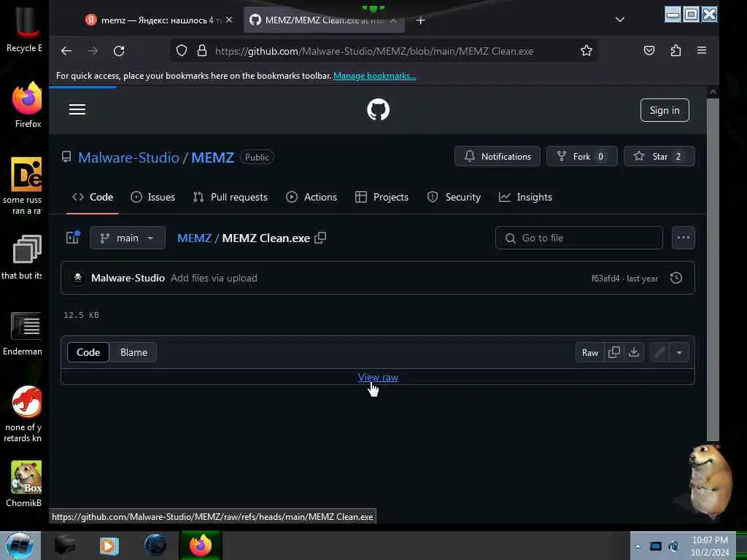Screen dimensions: 747x560
Task: Go back with the browser back arrow
Action: click(x=66, y=51)
